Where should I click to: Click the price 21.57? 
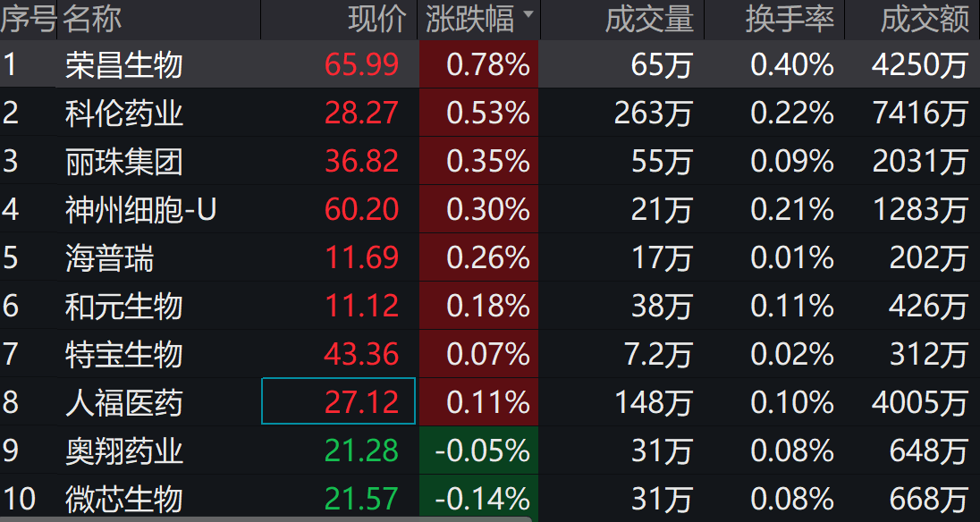tap(362, 498)
